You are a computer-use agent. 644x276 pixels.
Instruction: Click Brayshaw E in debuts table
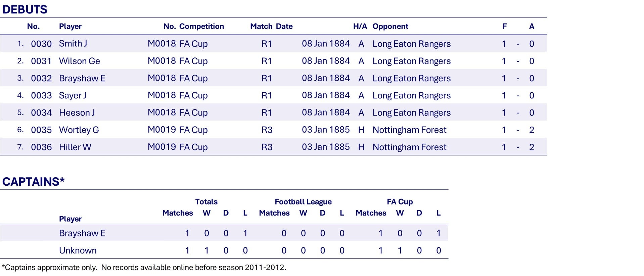(82, 78)
